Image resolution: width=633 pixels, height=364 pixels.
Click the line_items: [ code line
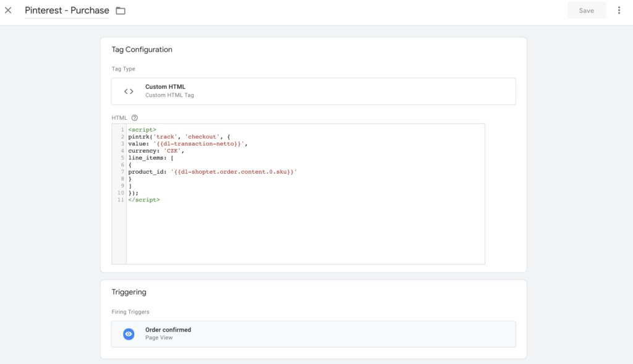(151, 158)
